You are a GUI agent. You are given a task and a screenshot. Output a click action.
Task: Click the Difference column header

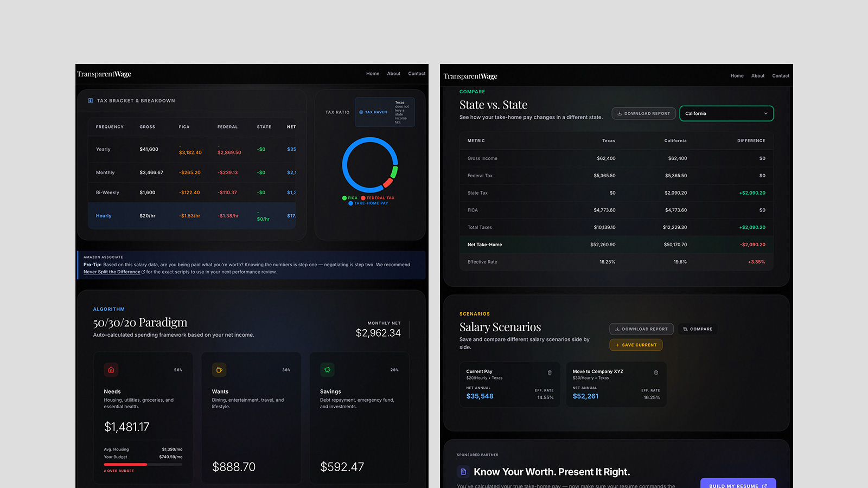(751, 141)
